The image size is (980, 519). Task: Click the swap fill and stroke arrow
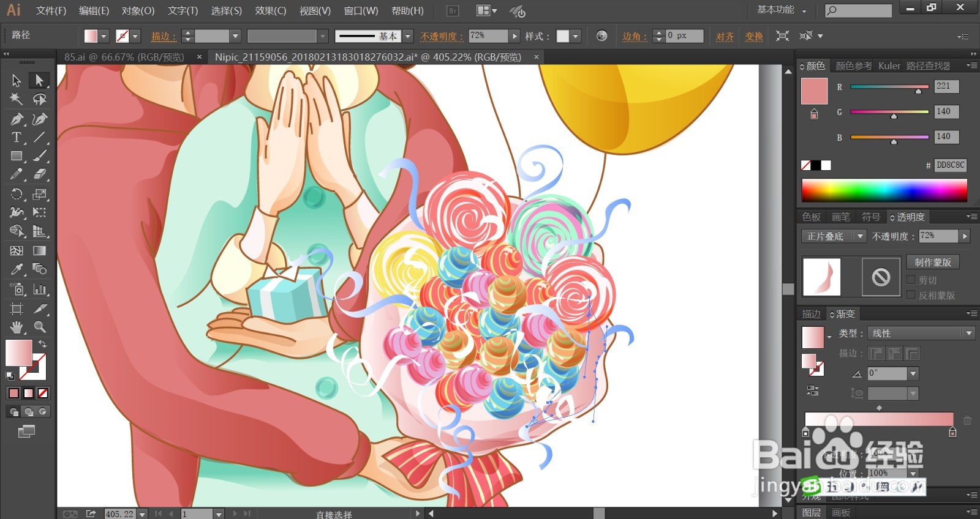[x=42, y=344]
